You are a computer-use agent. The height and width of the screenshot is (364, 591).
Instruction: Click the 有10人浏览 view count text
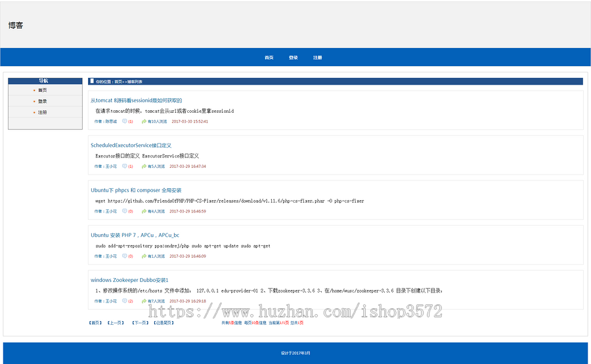[x=157, y=121]
